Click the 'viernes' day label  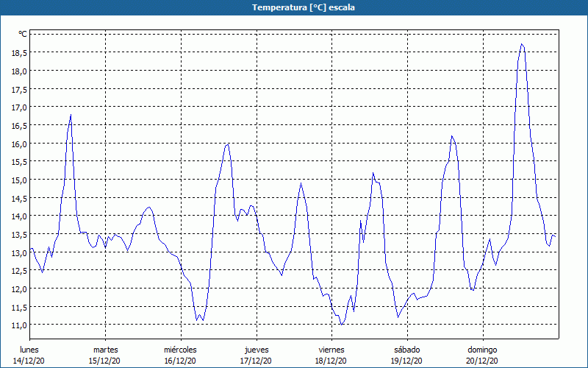[x=331, y=350]
